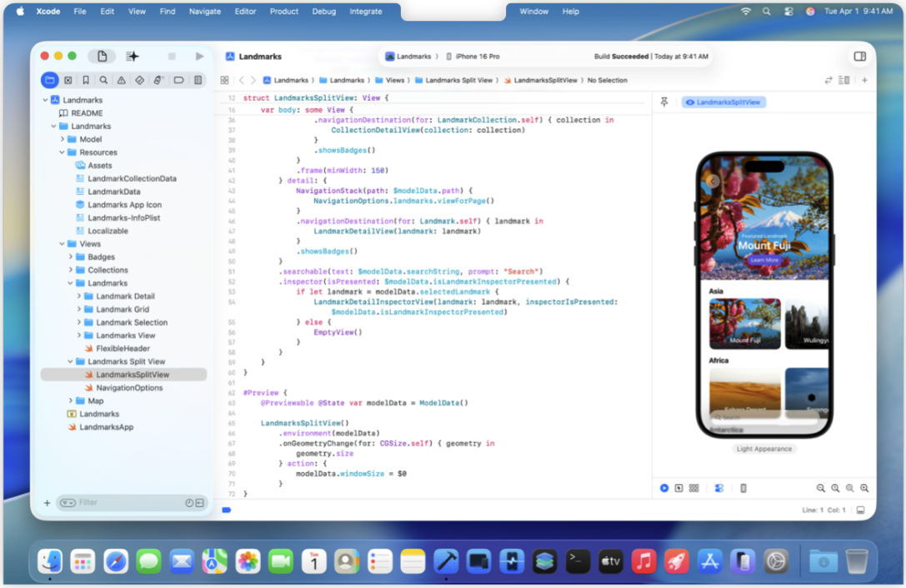Click the document navigator toggle in the toolbar
This screenshot has height=588, width=906.
click(103, 56)
